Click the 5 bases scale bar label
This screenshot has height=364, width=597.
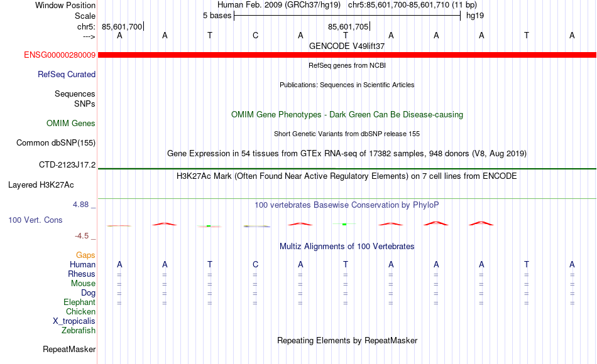tap(217, 16)
